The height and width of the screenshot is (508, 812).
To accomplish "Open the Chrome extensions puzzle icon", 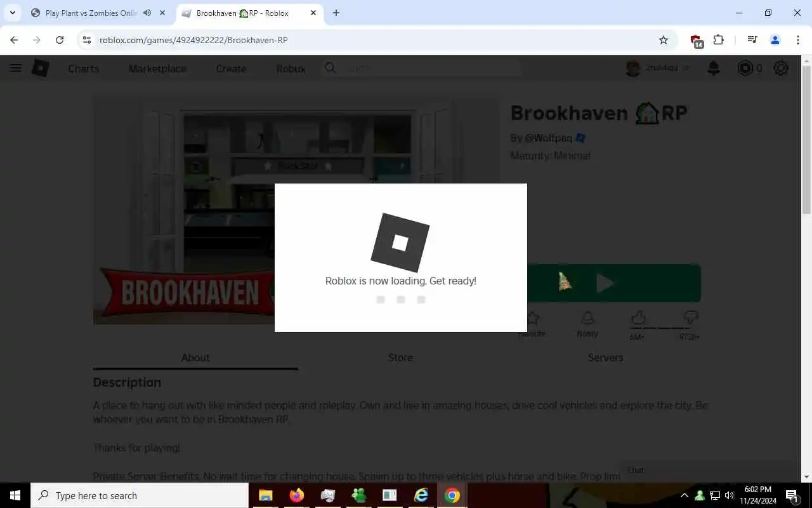I will pyautogui.click(x=718, y=40).
